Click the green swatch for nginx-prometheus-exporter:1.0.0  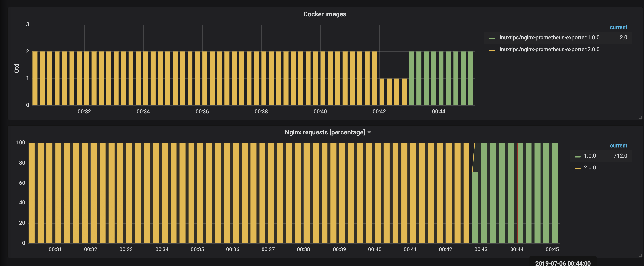coord(492,38)
